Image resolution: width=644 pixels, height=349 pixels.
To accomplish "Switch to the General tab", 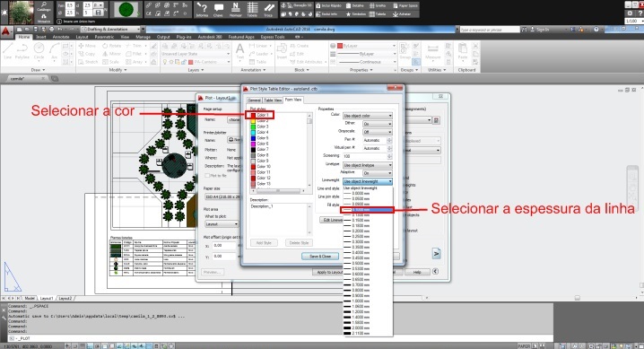I will coord(254,100).
